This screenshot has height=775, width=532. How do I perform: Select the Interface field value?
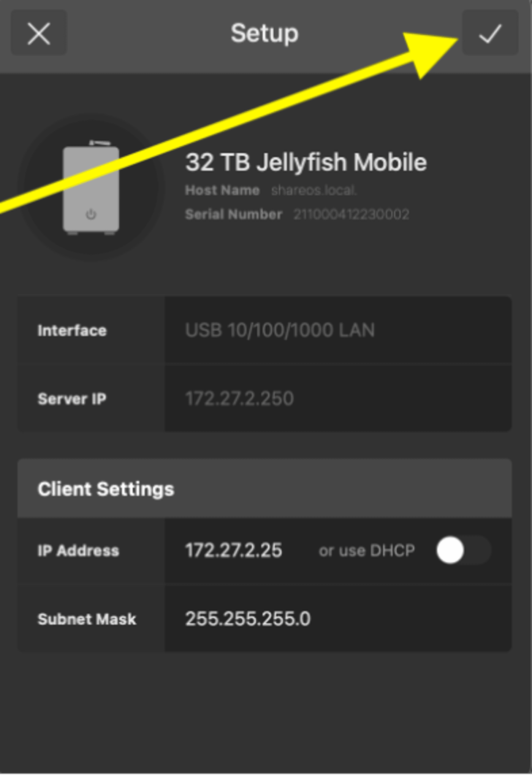tap(280, 330)
